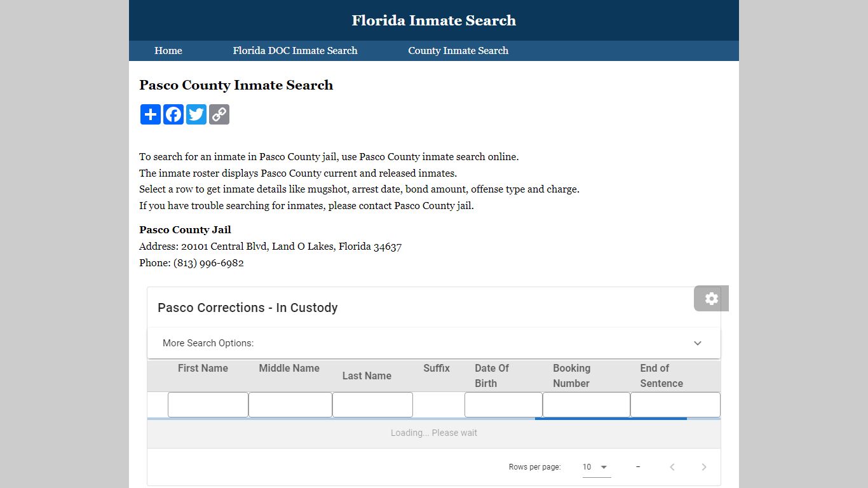The image size is (868, 488).
Task: Open the Home menu item
Action: tap(168, 51)
